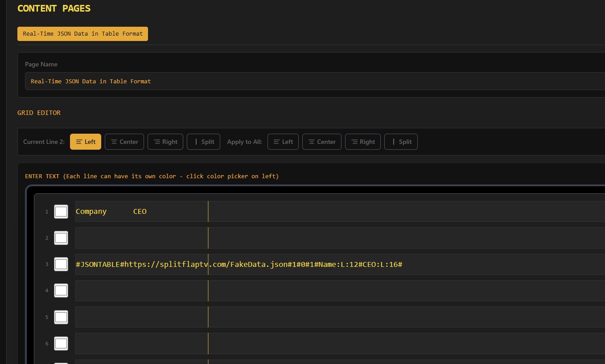Open the color picker for line 6
605x364 pixels.
point(61,343)
